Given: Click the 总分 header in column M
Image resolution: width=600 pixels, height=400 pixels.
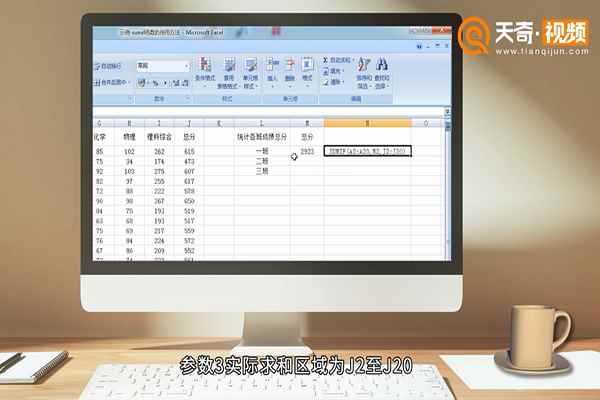Looking at the screenshot, I should tap(307, 137).
